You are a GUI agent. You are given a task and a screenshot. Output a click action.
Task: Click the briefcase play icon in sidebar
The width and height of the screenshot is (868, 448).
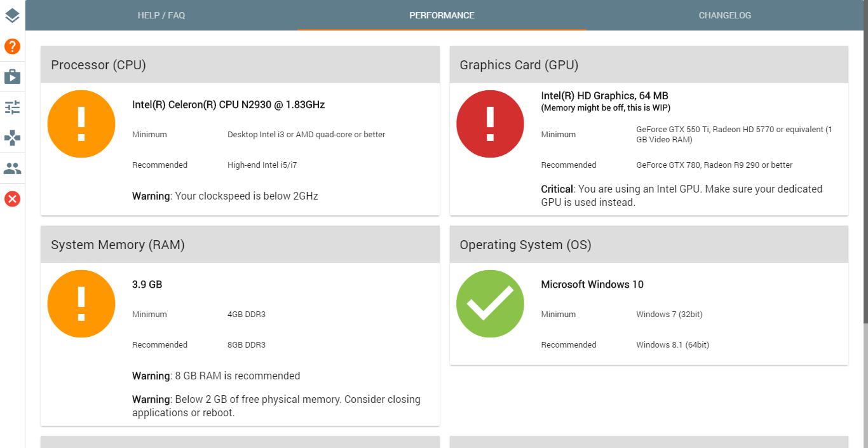point(12,77)
